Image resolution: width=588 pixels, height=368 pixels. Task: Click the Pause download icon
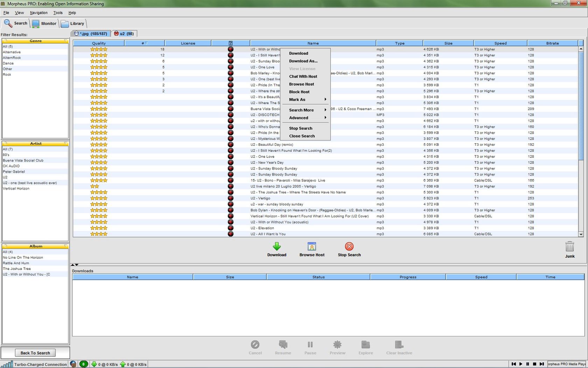click(310, 345)
